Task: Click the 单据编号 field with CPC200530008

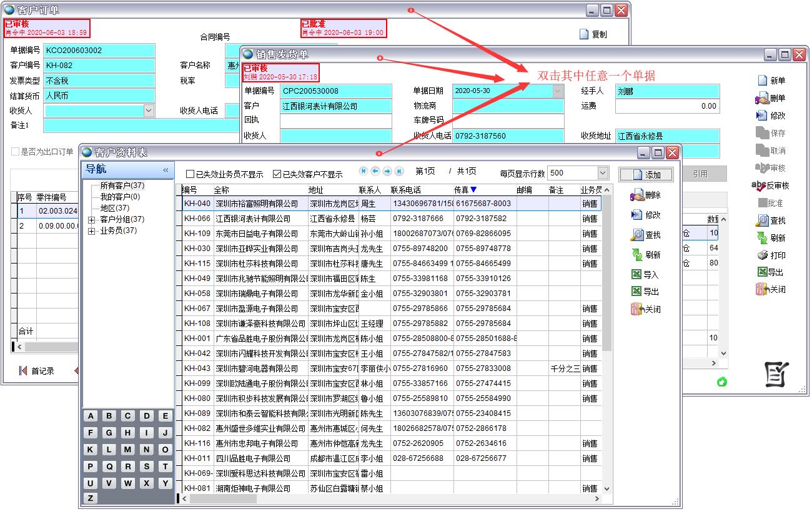Action: pyautogui.click(x=335, y=91)
